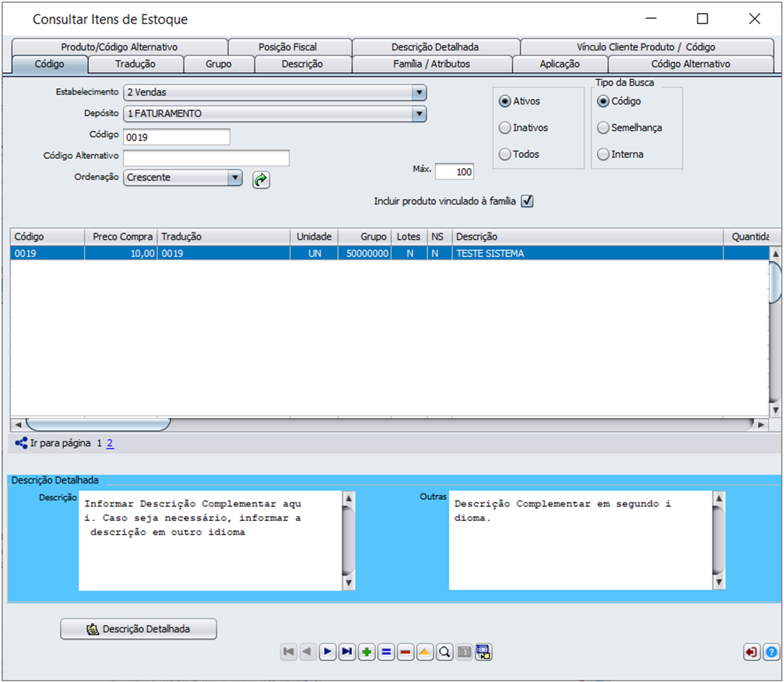Screen dimensions: 784x682
Task: Delete item with red minus icon
Action: [x=406, y=652]
